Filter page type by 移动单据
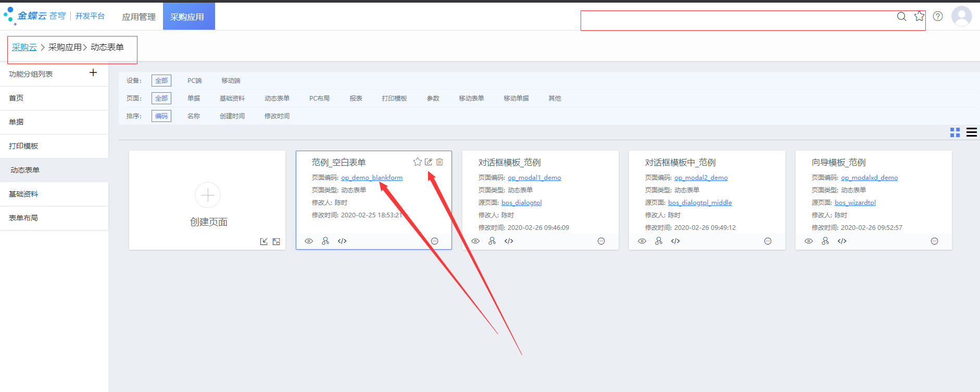This screenshot has height=392, width=980. [x=516, y=99]
